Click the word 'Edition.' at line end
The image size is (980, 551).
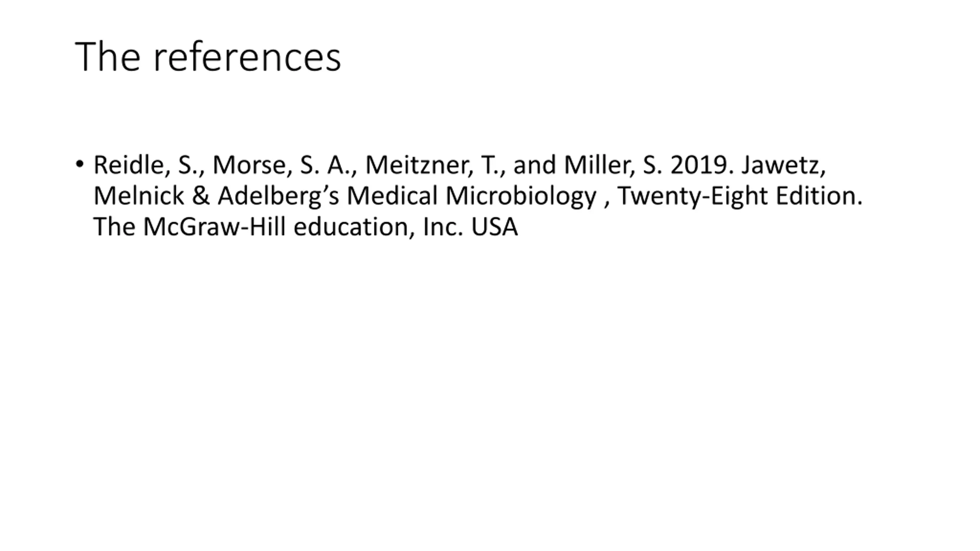[819, 196]
